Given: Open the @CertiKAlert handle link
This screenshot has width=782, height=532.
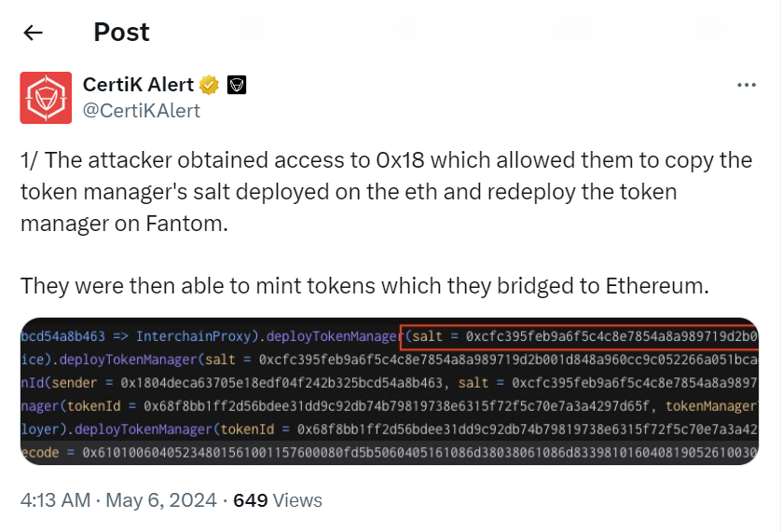Looking at the screenshot, I should pyautogui.click(x=141, y=111).
